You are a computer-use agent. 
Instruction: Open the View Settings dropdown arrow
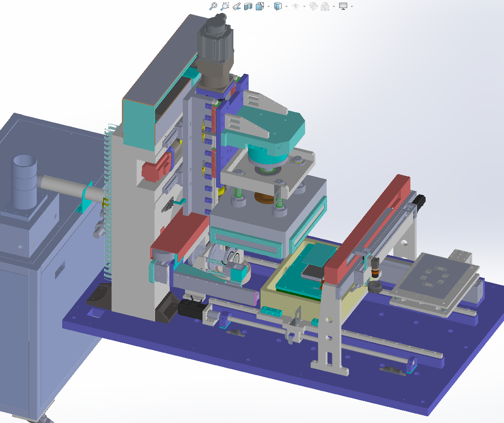pos(352,6)
